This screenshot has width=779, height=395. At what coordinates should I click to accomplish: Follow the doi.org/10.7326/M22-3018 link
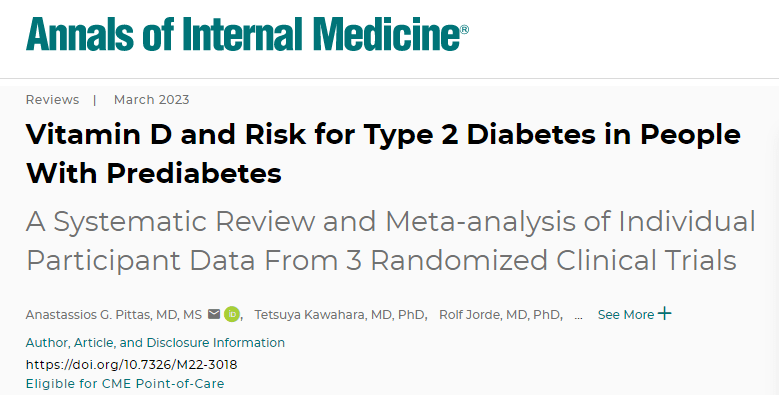tap(132, 365)
